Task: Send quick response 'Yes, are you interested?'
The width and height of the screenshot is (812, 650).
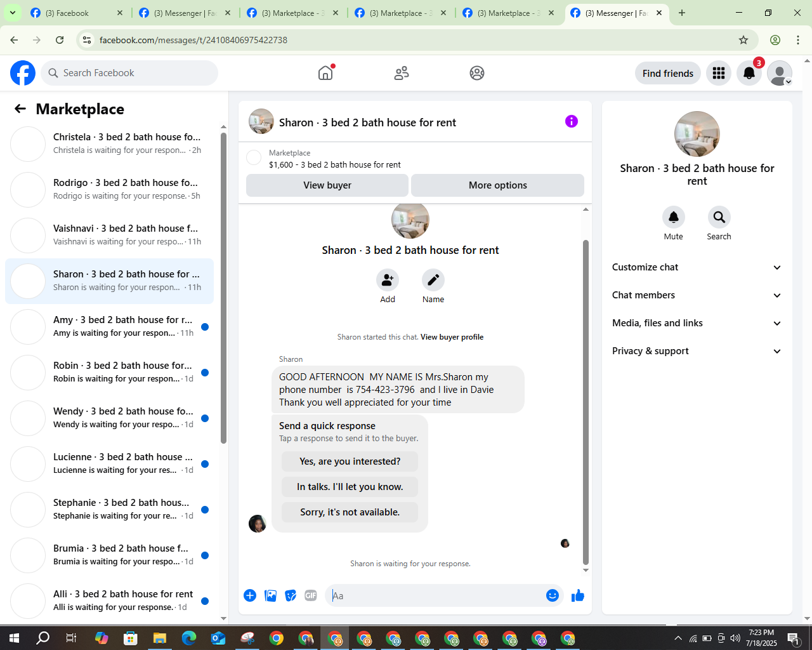Action: (x=350, y=461)
